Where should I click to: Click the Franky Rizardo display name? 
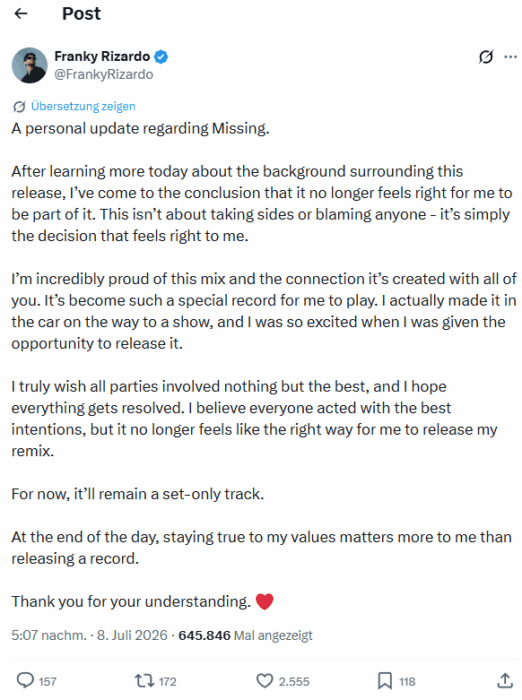(x=102, y=56)
